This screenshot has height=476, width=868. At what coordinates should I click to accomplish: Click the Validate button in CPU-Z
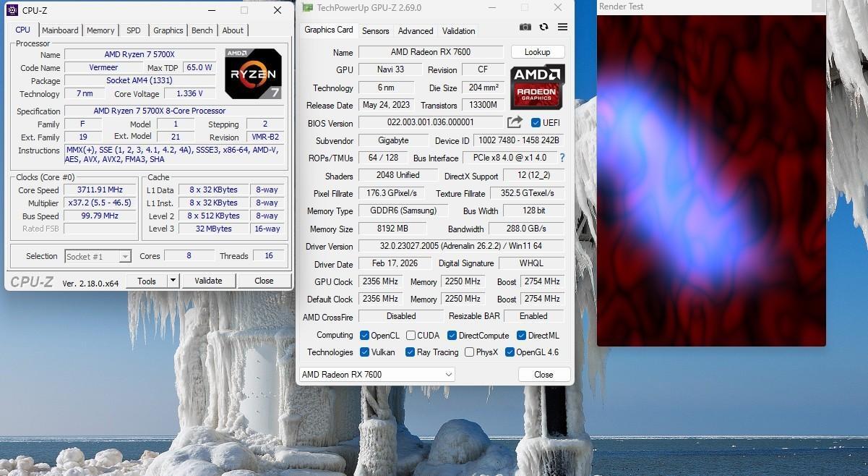click(208, 281)
